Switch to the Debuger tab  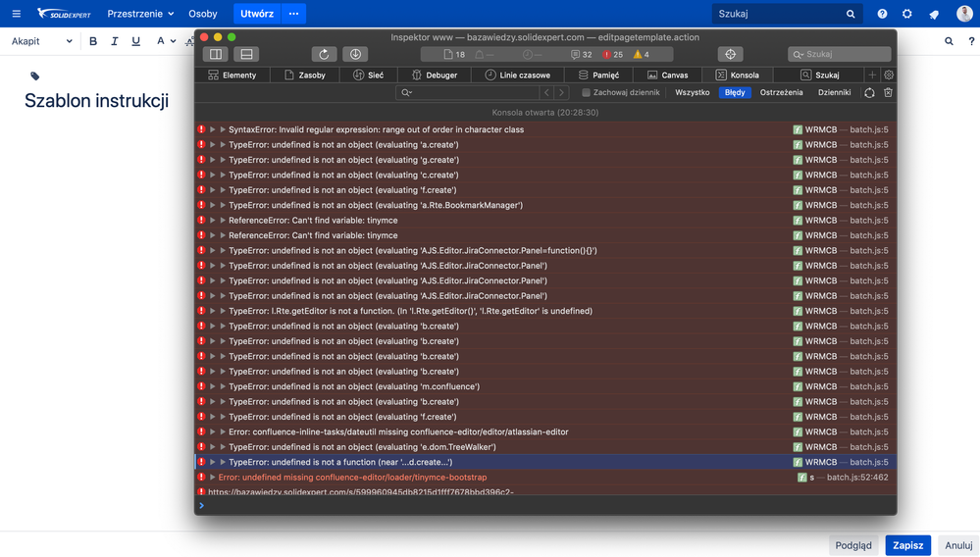coord(435,75)
